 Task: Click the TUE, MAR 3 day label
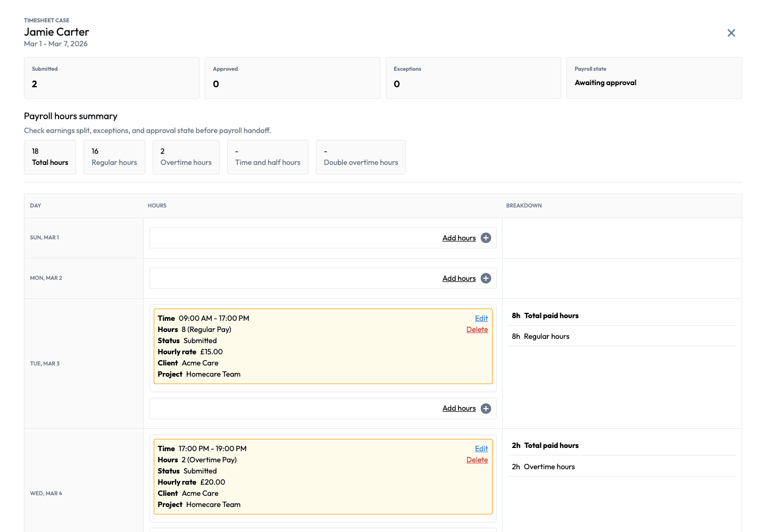pos(45,363)
